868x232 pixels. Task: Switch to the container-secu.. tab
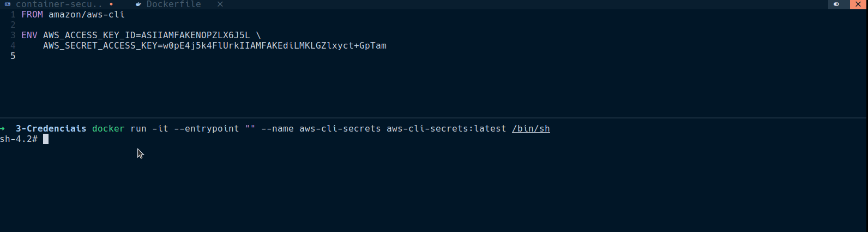58,4
